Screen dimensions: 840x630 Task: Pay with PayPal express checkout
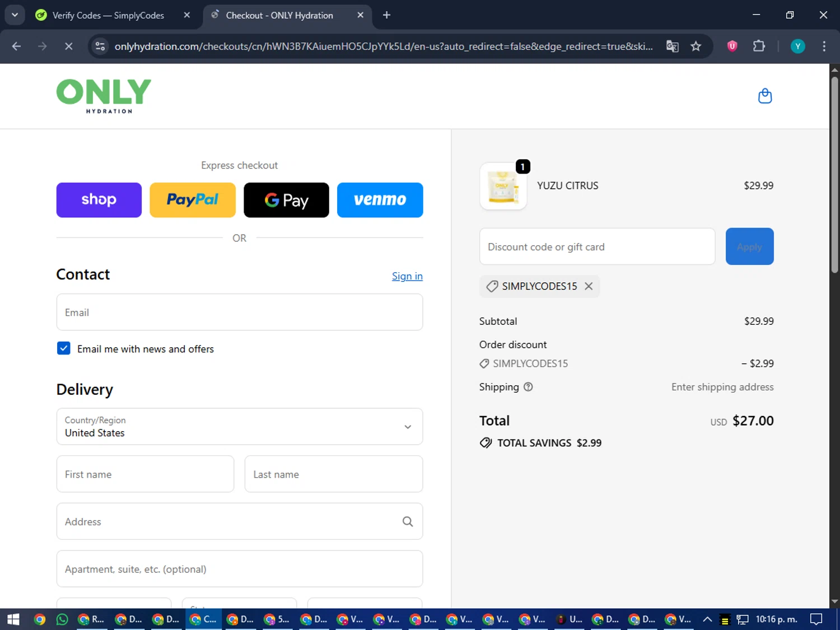click(193, 200)
